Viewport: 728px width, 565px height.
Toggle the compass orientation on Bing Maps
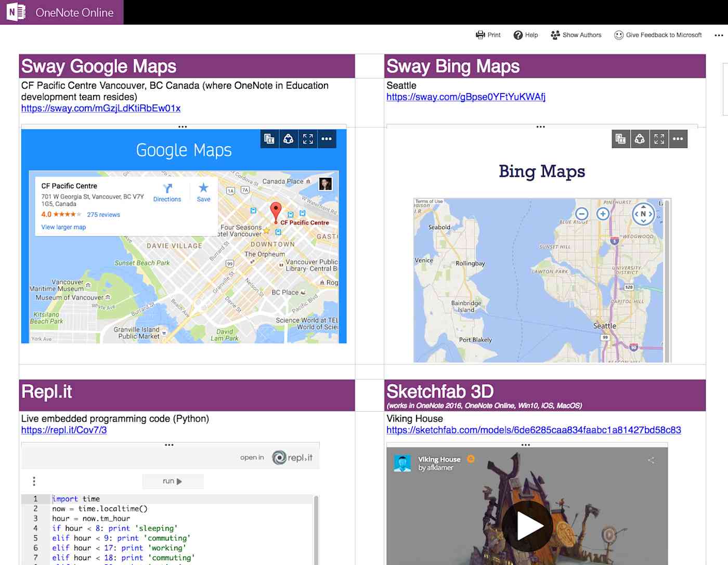[x=643, y=214]
